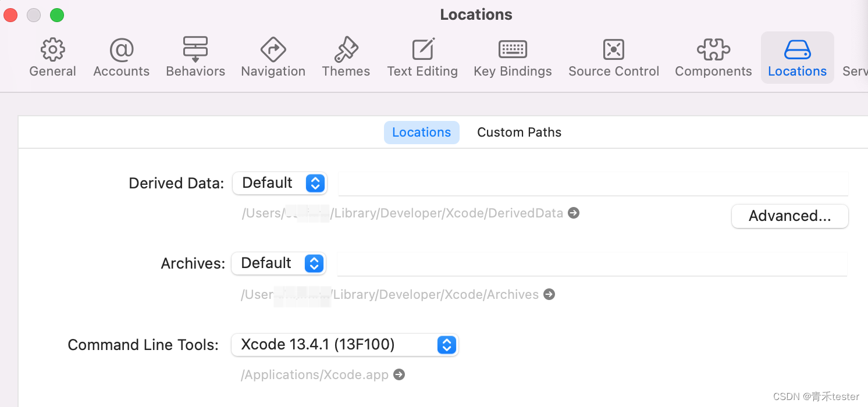The image size is (868, 407).
Task: Select the Key Bindings keyboard icon
Action: click(513, 49)
